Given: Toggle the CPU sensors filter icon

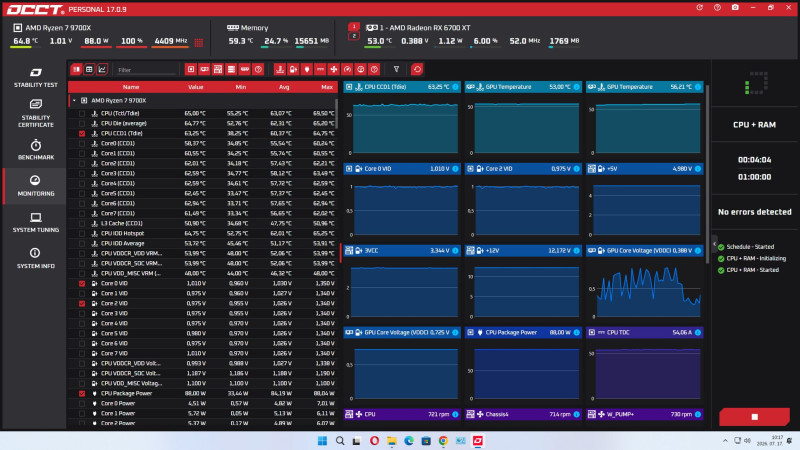Looking at the screenshot, I should [x=191, y=69].
